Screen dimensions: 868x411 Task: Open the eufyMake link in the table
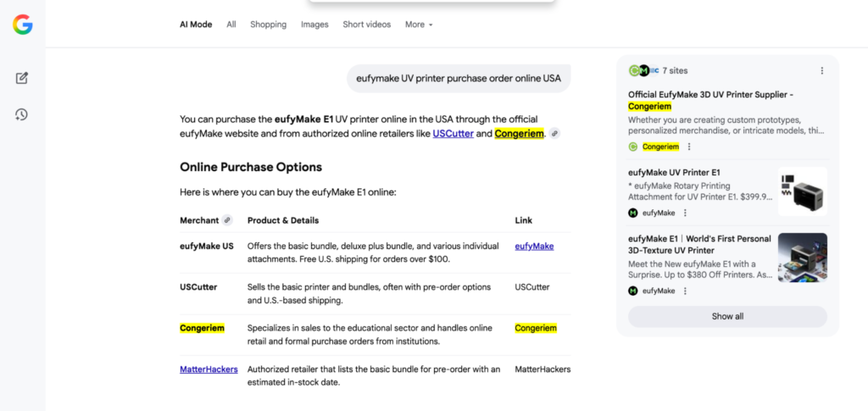click(x=534, y=246)
